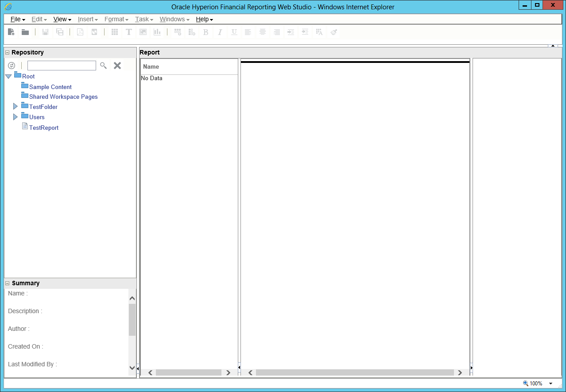Click the Open folder toolbar icon
Image resolution: width=566 pixels, height=392 pixels.
[x=25, y=32]
